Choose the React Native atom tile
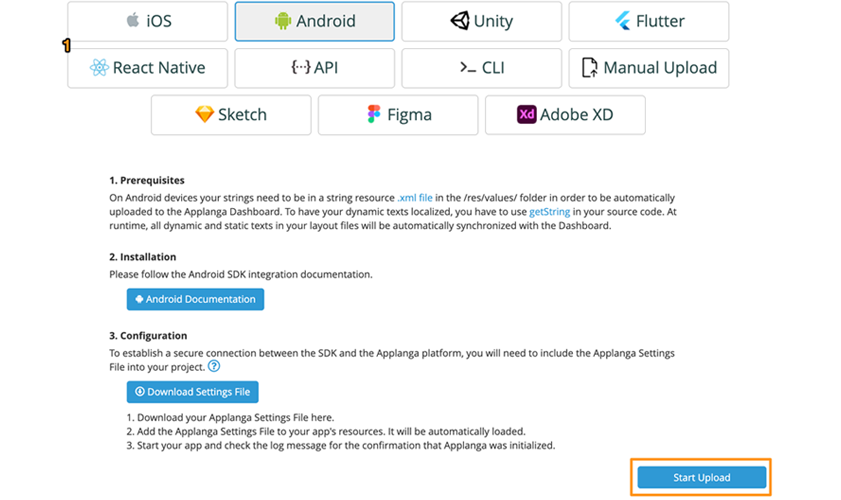The image size is (841, 500). tap(147, 68)
